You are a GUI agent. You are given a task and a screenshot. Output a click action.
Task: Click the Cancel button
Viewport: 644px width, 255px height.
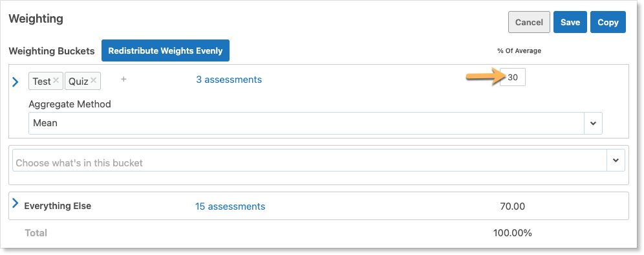[x=529, y=22]
